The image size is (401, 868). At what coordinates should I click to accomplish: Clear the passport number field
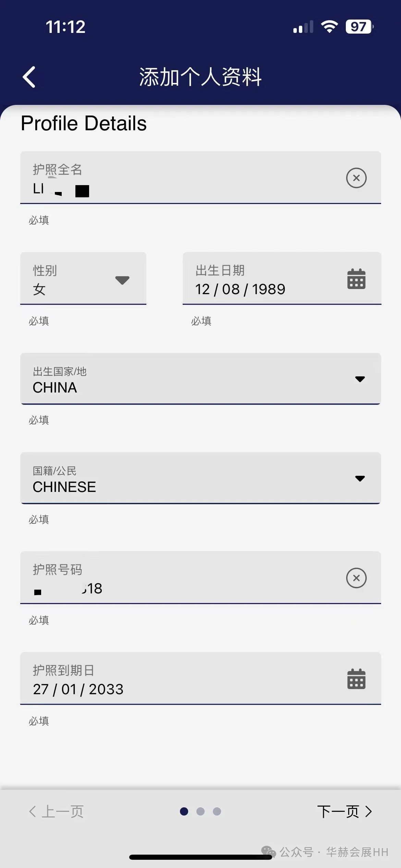click(356, 578)
